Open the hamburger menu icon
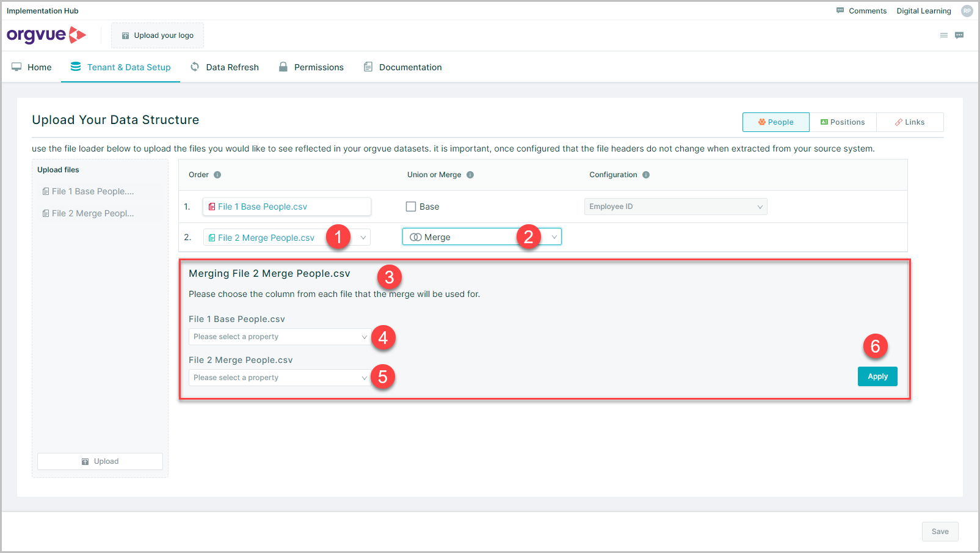 (944, 35)
